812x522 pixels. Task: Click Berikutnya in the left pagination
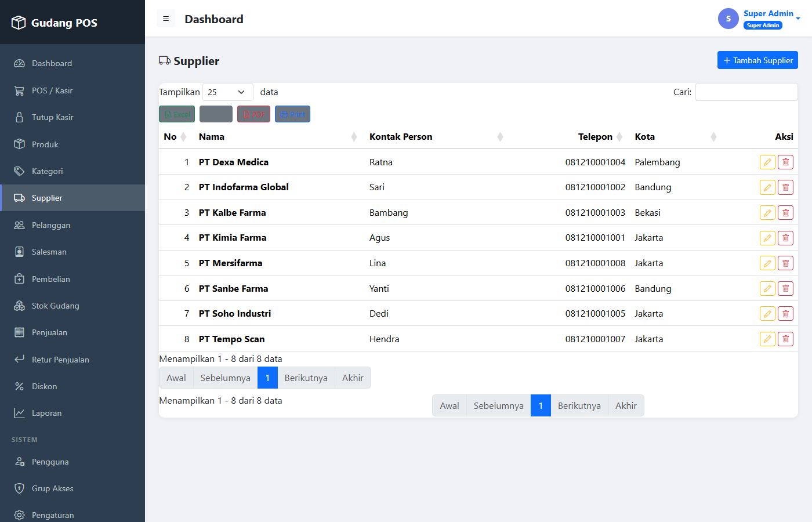(306, 378)
